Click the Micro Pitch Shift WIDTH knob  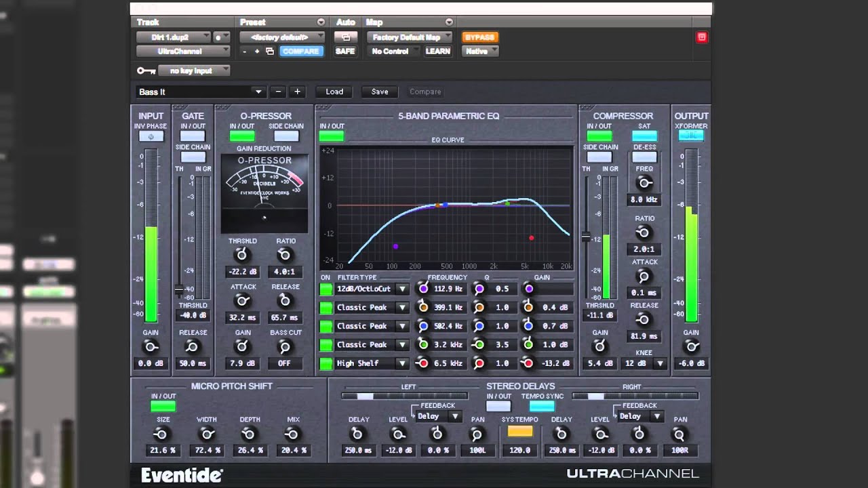coord(207,434)
